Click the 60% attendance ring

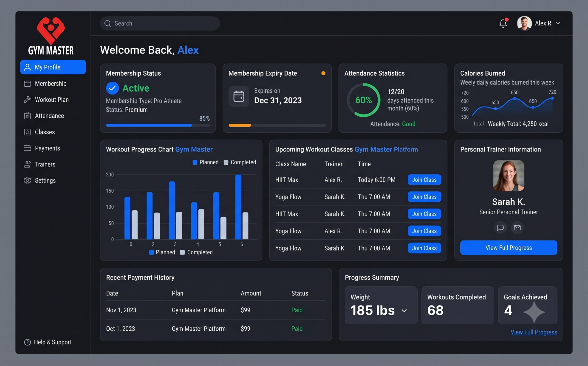click(x=364, y=100)
